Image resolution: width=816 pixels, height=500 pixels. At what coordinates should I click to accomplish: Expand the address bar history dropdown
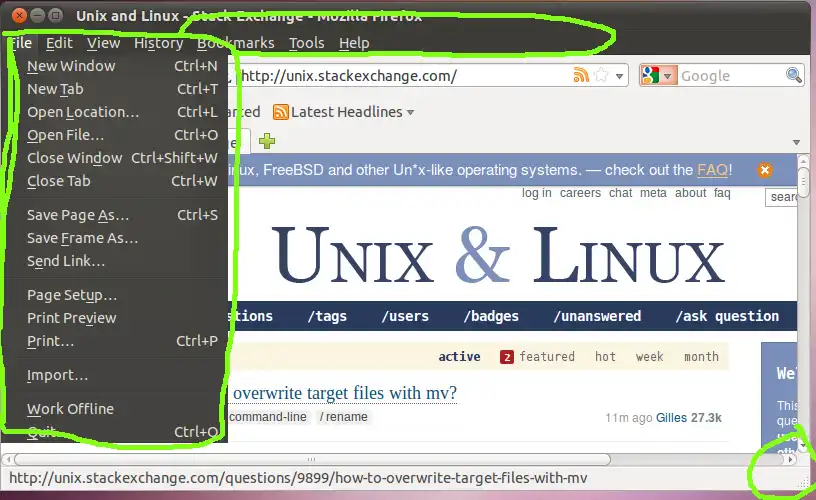point(619,76)
